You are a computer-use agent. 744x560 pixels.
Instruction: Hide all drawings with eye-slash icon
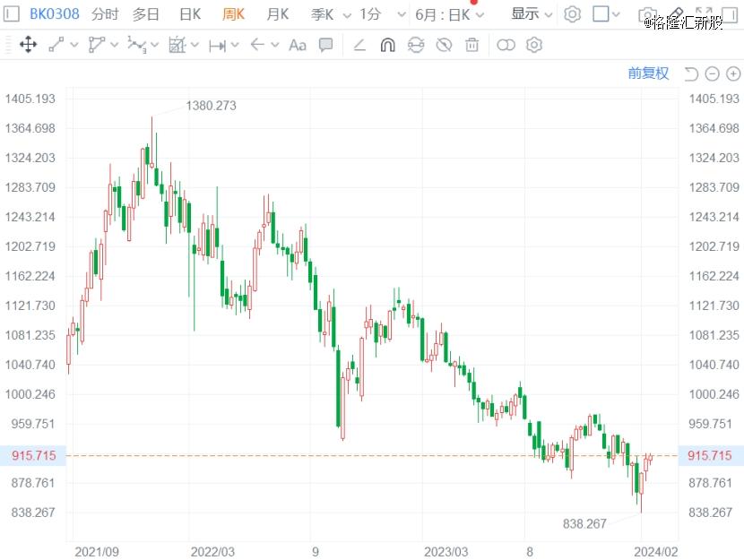click(x=443, y=45)
